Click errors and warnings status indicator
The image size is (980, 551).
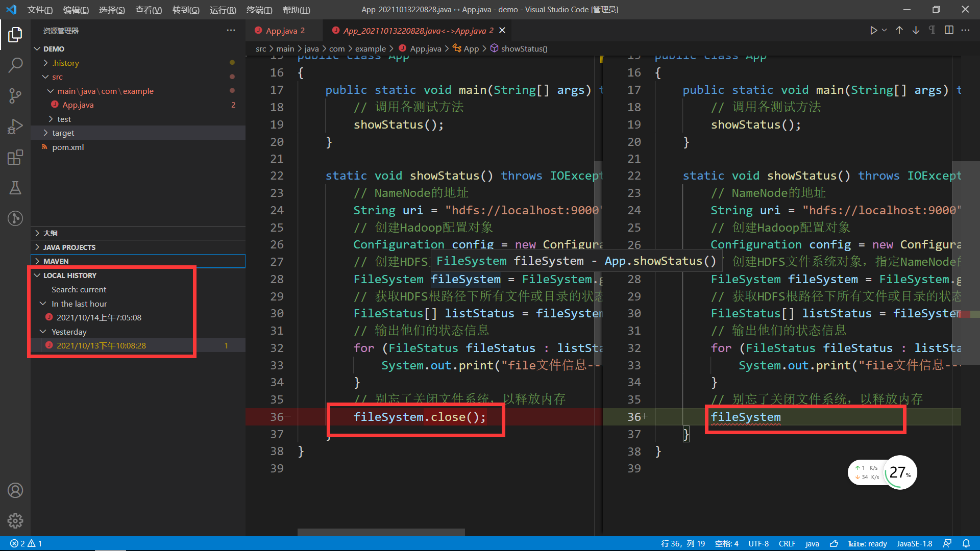(26, 544)
